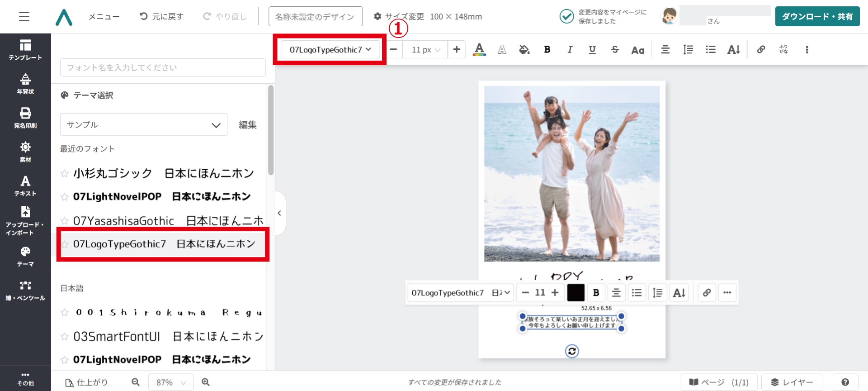Click the link insert icon in the top toolbar
Viewport: 868px width, 391px height.
(761, 50)
